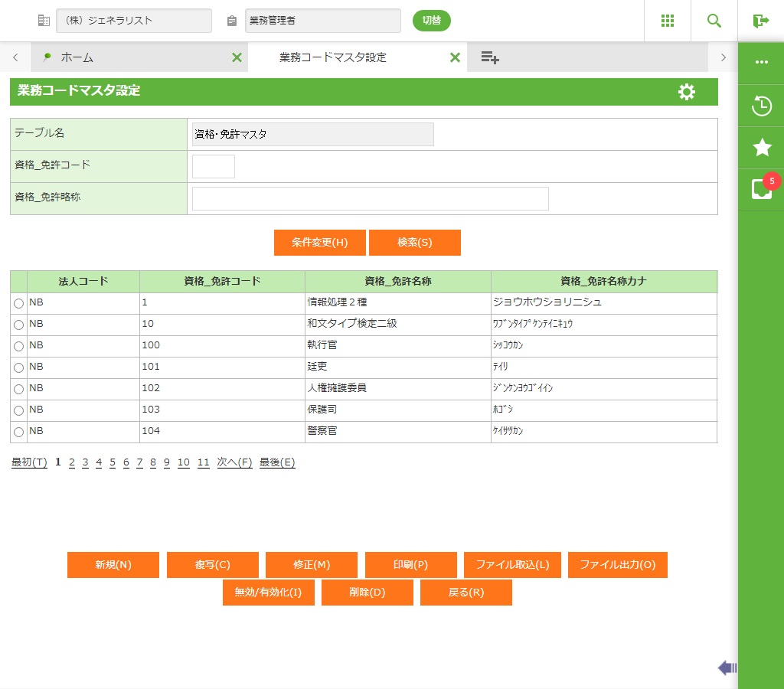The image size is (784, 689).
Task: Open the apps grid menu icon
Action: pos(668,21)
